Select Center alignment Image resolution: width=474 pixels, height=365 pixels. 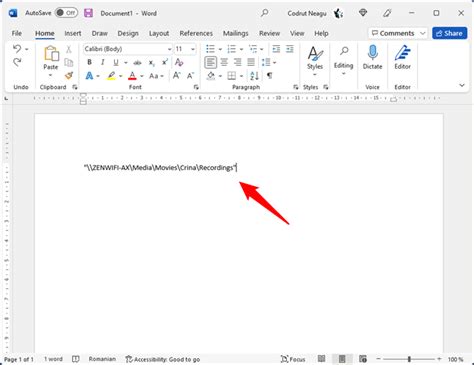(224, 62)
